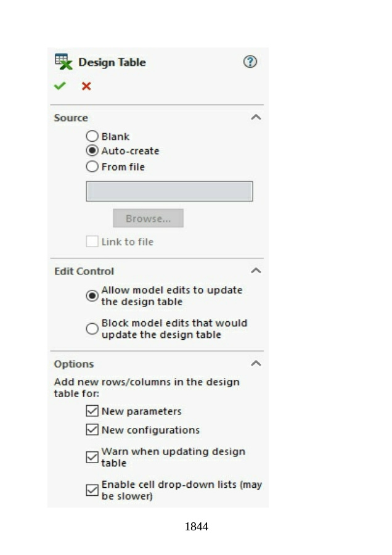392x555 pixels.
Task: Click the file path input field
Action: (169, 191)
